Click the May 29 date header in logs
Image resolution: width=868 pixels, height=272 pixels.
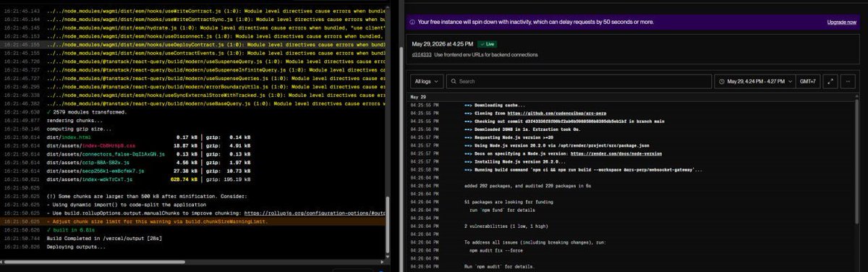click(418, 96)
